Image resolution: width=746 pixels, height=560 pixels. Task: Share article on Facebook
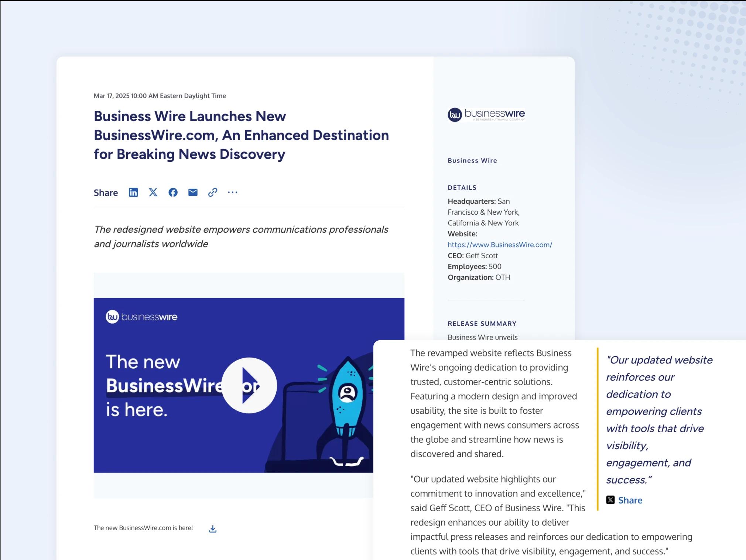tap(173, 192)
